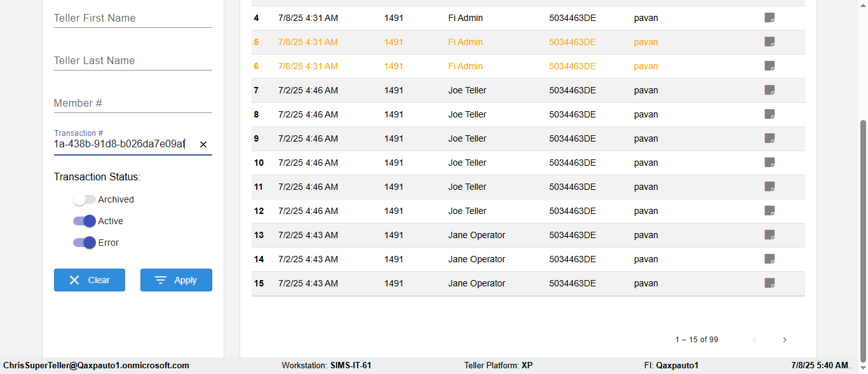Click the page vertical scrollbar

(863, 241)
